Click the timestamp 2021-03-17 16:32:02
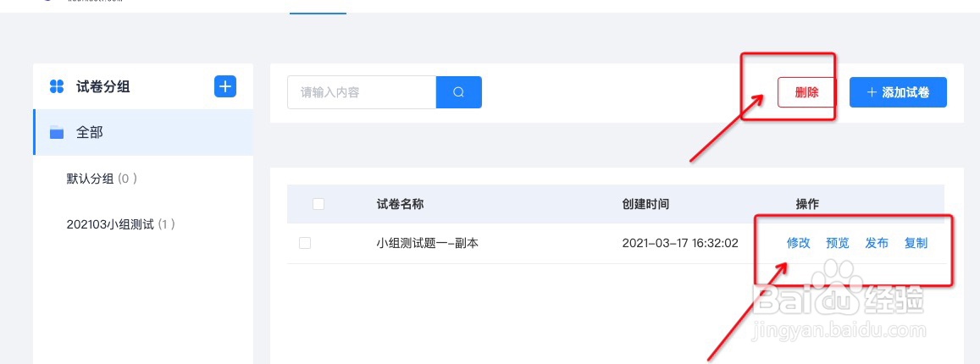980x364 pixels. pyautogui.click(x=680, y=243)
